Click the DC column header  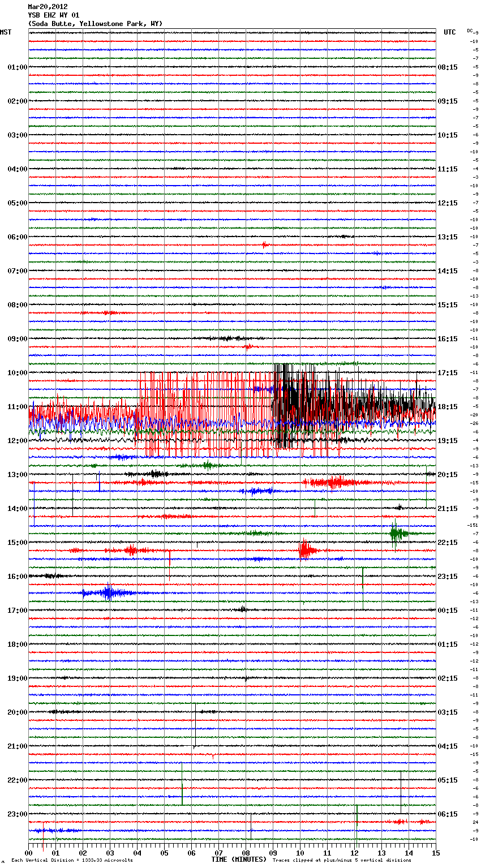[x=470, y=31]
